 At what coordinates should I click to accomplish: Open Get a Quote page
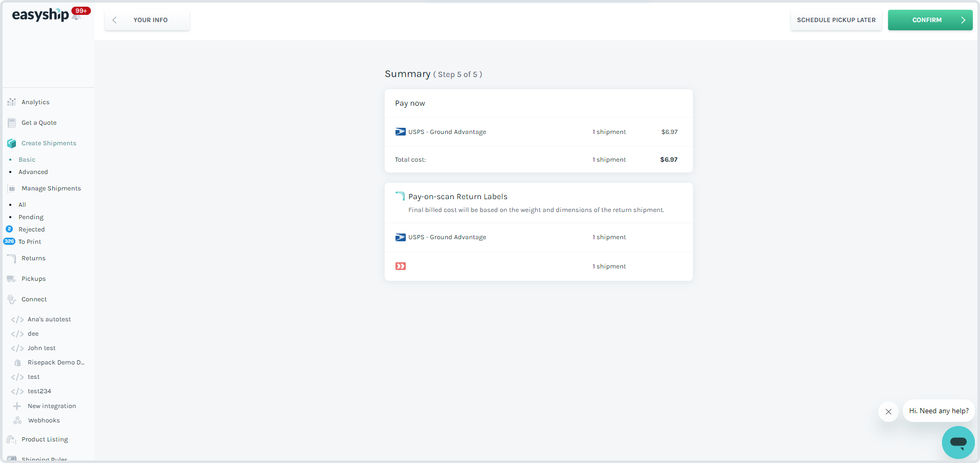point(39,123)
